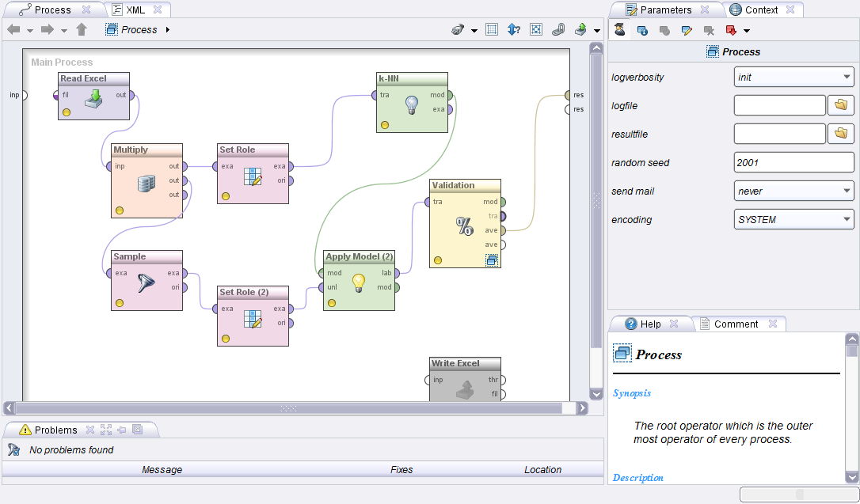Click the filter icon beside No problems found
The width and height of the screenshot is (860, 504).
(13, 449)
